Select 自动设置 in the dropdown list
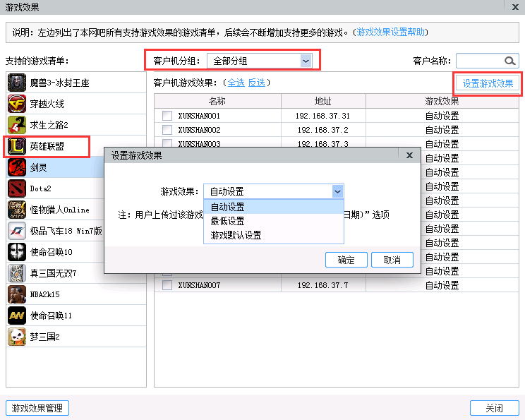The width and height of the screenshot is (525, 420). pyautogui.click(x=274, y=207)
